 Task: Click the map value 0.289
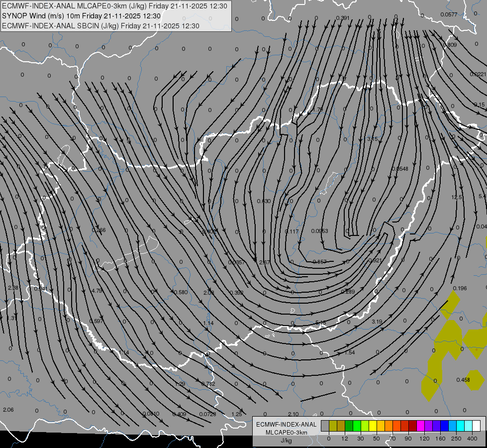click(x=348, y=292)
